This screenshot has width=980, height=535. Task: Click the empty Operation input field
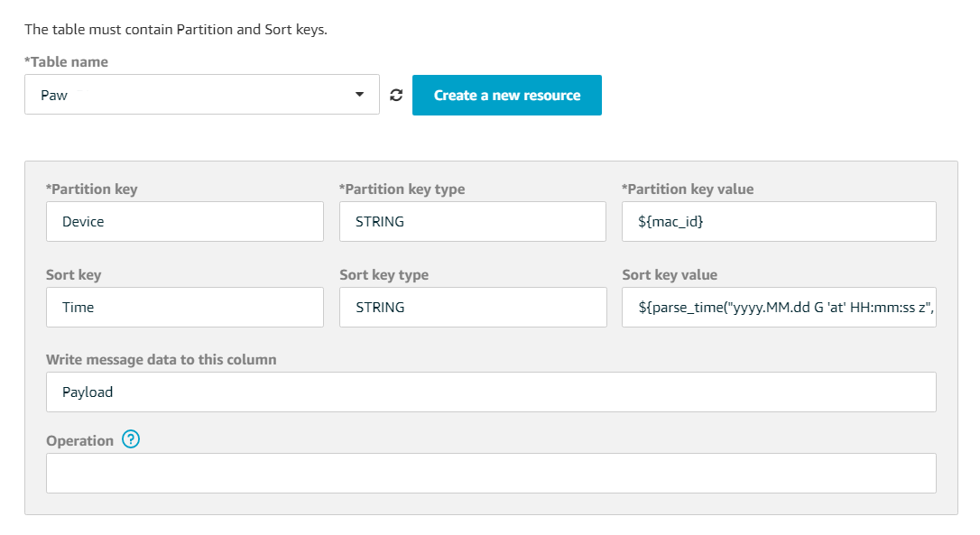[491, 473]
